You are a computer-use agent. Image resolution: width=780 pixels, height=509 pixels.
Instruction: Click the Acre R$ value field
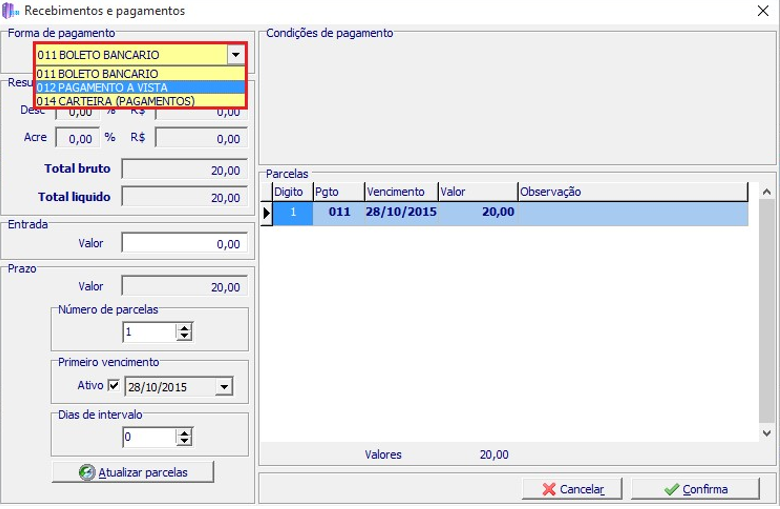pyautogui.click(x=201, y=138)
